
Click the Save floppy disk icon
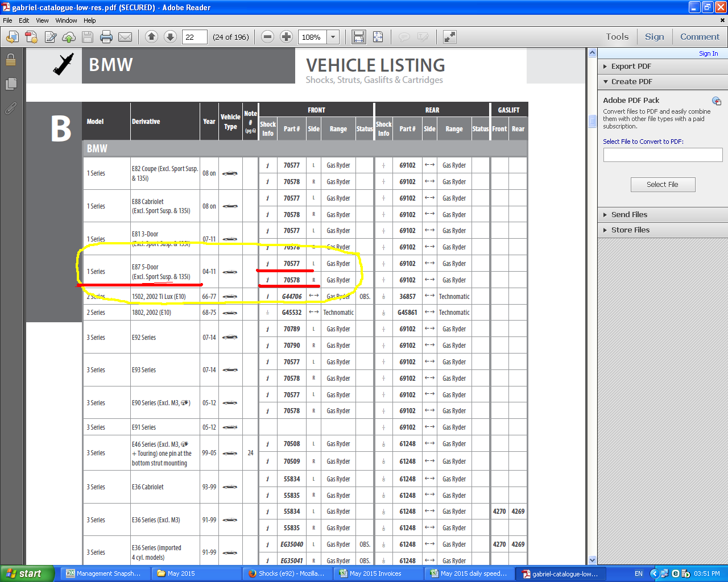point(88,37)
